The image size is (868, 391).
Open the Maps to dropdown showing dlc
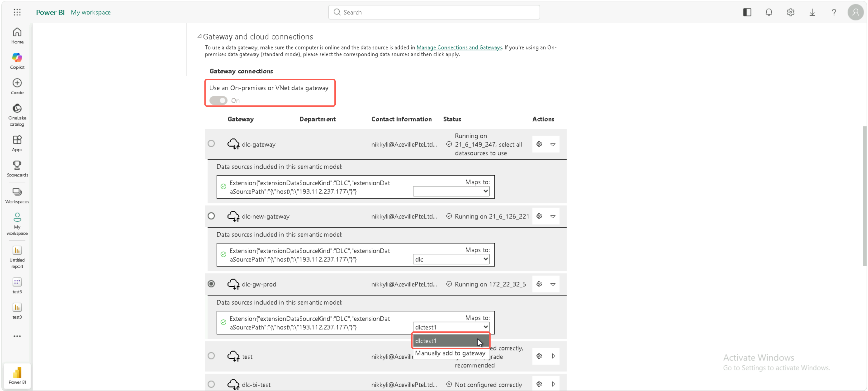[x=451, y=259]
